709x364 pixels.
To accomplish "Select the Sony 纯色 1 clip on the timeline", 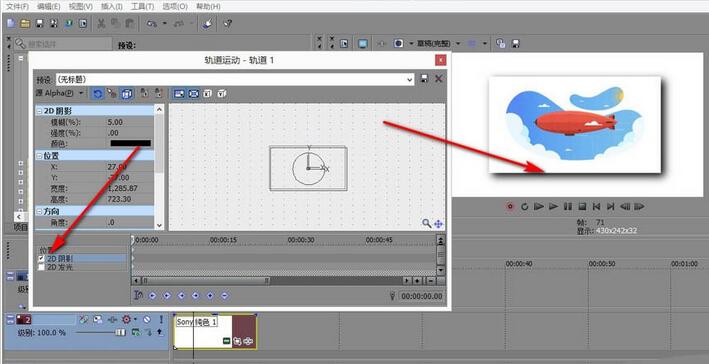I will 215,332.
